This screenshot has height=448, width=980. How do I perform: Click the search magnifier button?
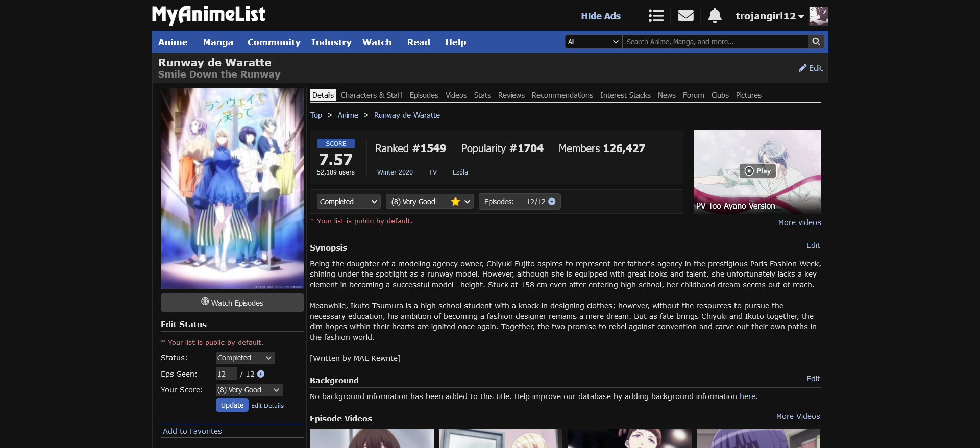tap(816, 42)
